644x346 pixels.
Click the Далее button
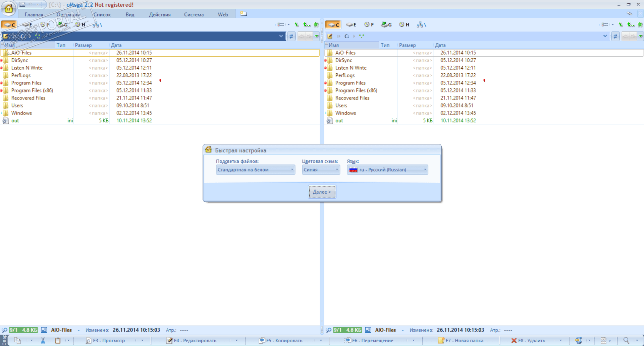[322, 192]
